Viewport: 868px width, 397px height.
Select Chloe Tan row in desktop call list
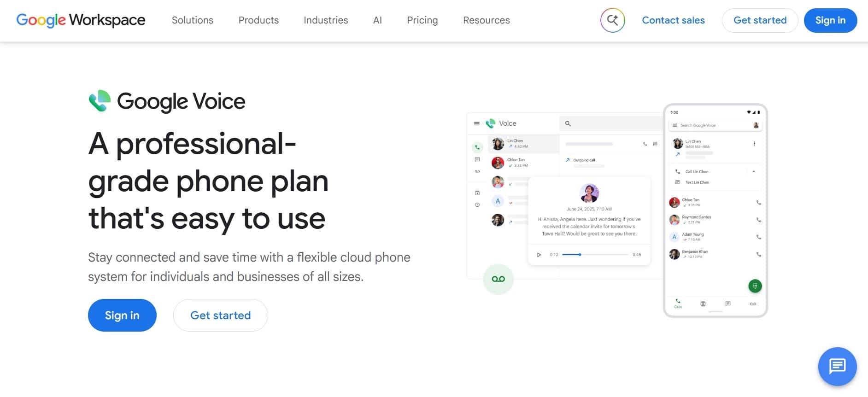(x=524, y=163)
